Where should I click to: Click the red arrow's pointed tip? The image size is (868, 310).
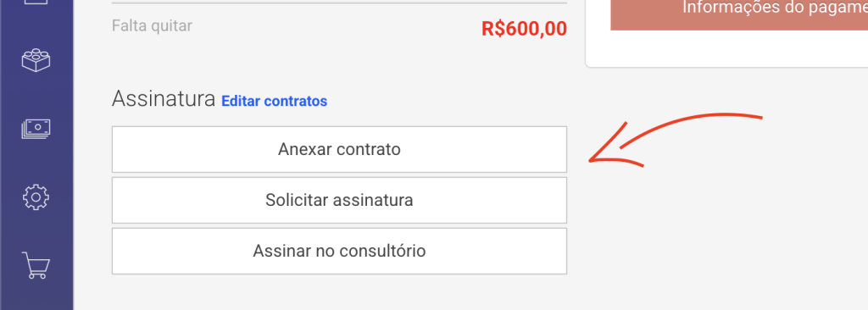coord(591,161)
